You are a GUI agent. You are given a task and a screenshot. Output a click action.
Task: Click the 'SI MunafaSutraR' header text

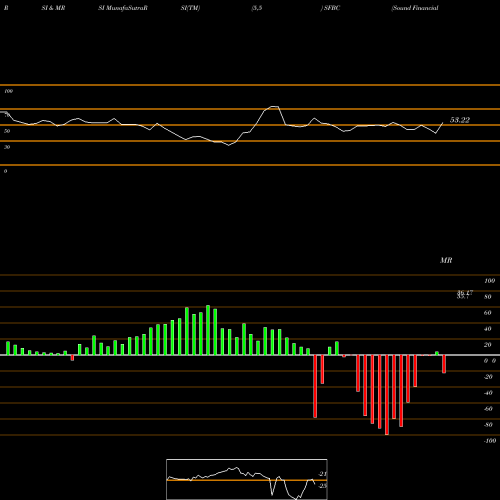[123, 8]
